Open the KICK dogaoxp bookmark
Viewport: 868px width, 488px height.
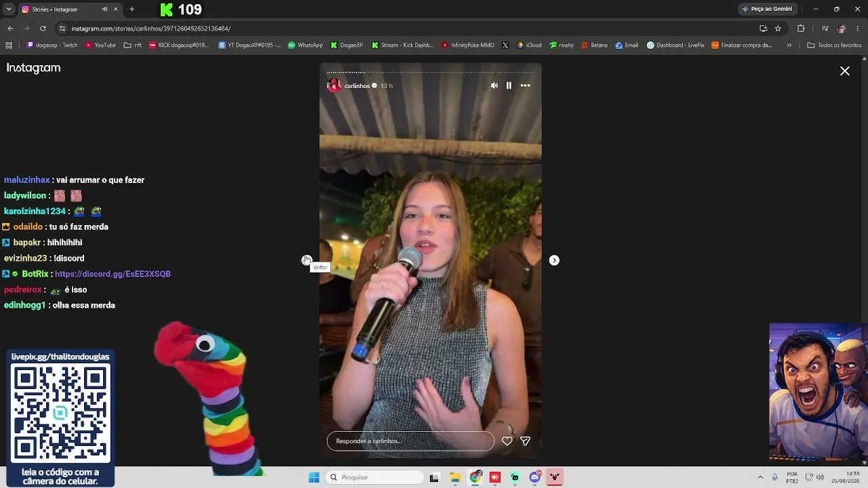click(x=178, y=45)
